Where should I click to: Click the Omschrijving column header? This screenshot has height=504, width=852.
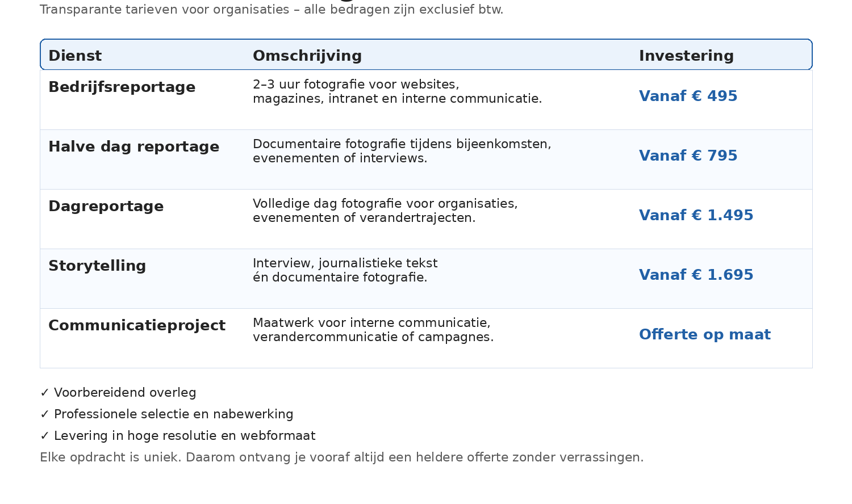pyautogui.click(x=307, y=56)
